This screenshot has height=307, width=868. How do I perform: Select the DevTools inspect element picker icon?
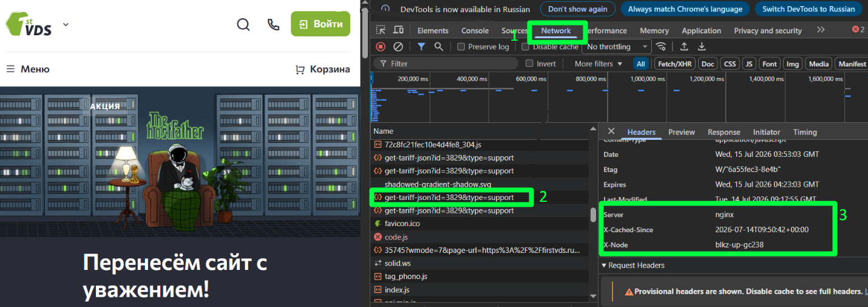point(381,30)
